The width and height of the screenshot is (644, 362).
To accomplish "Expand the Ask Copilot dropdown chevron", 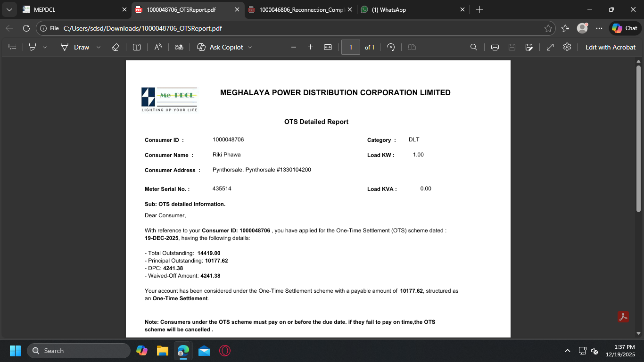I will click(250, 47).
